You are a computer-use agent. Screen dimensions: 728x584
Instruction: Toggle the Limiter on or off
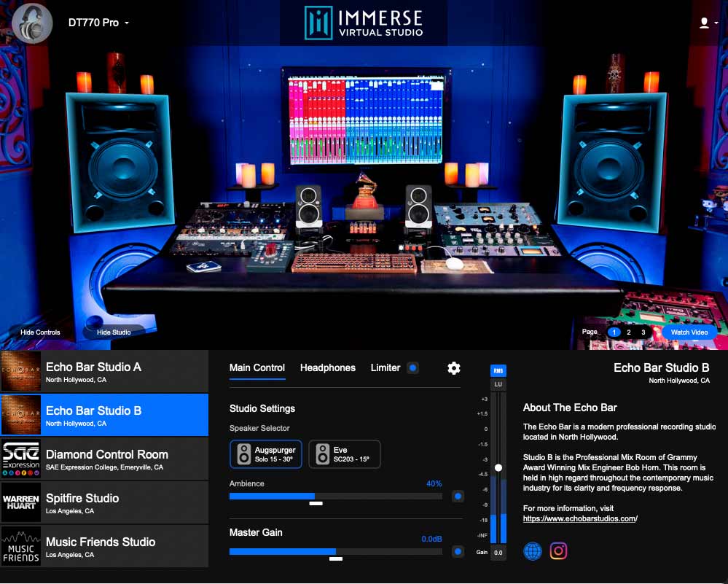(x=414, y=368)
